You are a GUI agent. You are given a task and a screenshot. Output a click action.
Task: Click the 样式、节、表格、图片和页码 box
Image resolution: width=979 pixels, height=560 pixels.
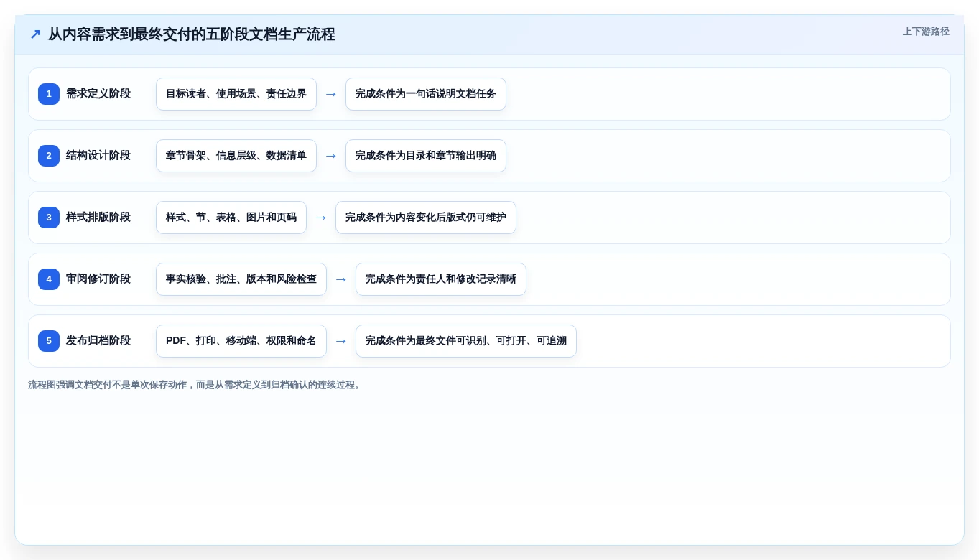point(231,218)
